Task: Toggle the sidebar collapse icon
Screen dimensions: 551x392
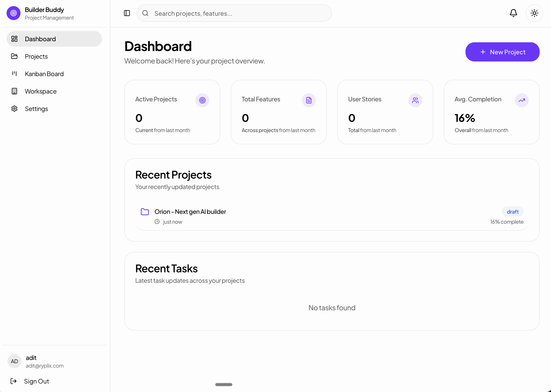Action: tap(127, 13)
